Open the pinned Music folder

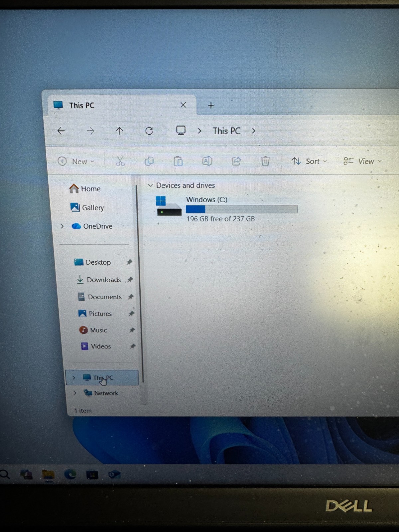pos(93,330)
